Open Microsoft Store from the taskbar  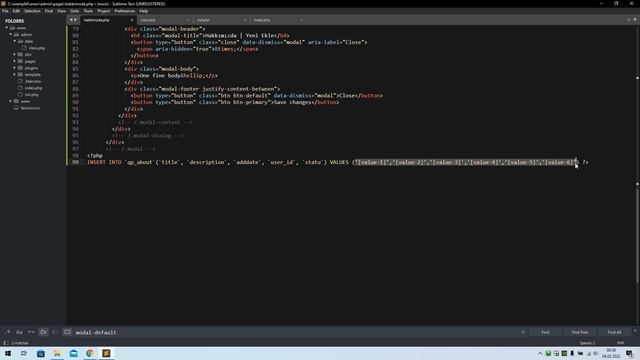pyautogui.click(x=41, y=353)
